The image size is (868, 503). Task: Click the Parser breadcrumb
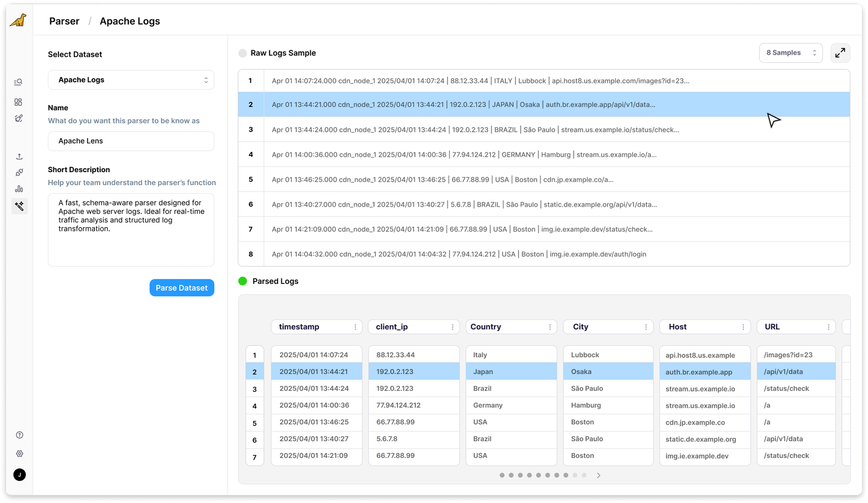[x=64, y=21]
